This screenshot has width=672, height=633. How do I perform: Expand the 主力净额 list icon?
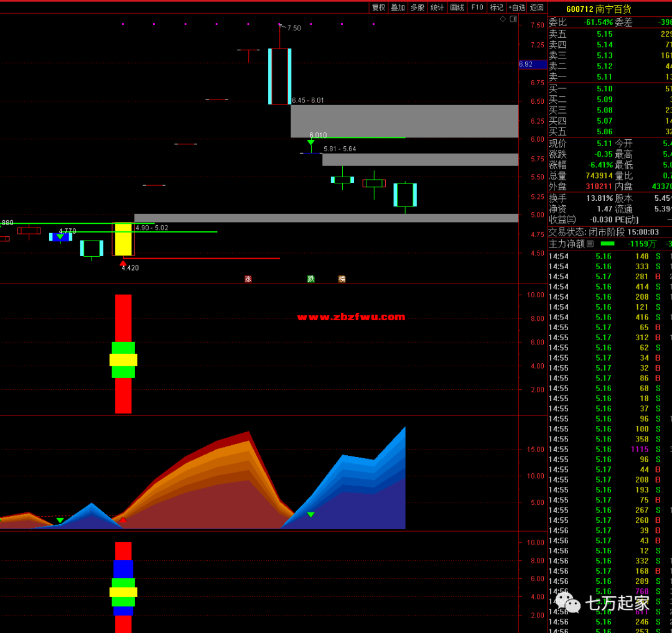click(590, 244)
